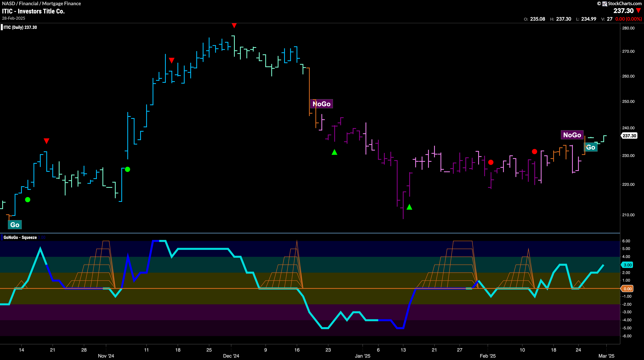Click the NASD / Financial / Mortgage Finance breadcrumb
The width and height of the screenshot is (644, 360).
pos(42,3)
